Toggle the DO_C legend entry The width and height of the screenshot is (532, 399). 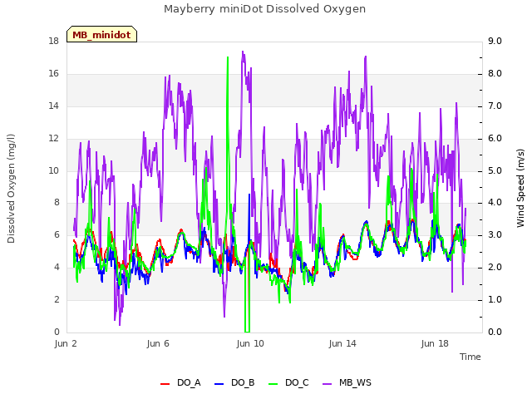click(288, 382)
